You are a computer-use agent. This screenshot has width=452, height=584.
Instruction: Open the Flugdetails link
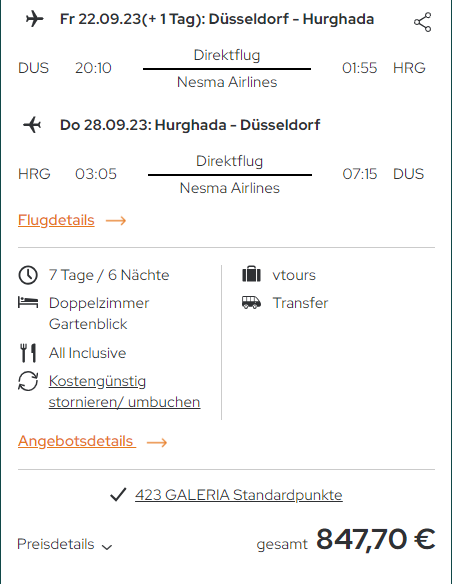[x=56, y=220]
